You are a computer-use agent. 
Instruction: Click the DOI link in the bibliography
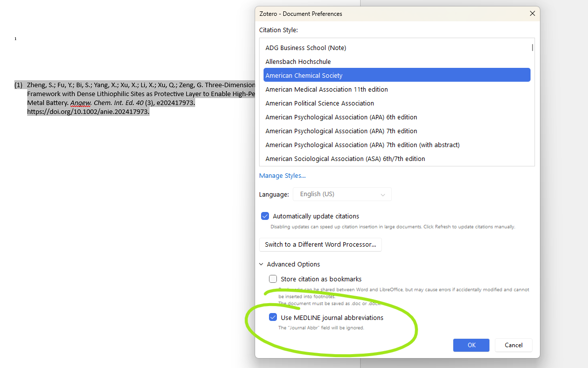(88, 112)
